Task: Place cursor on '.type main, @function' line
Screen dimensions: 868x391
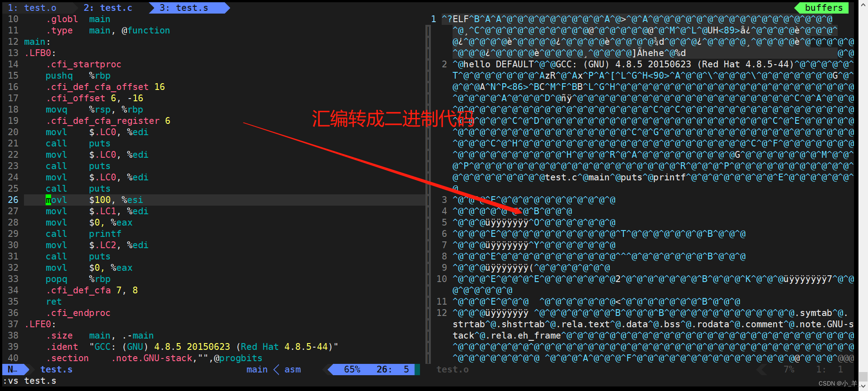Action: tap(108, 30)
